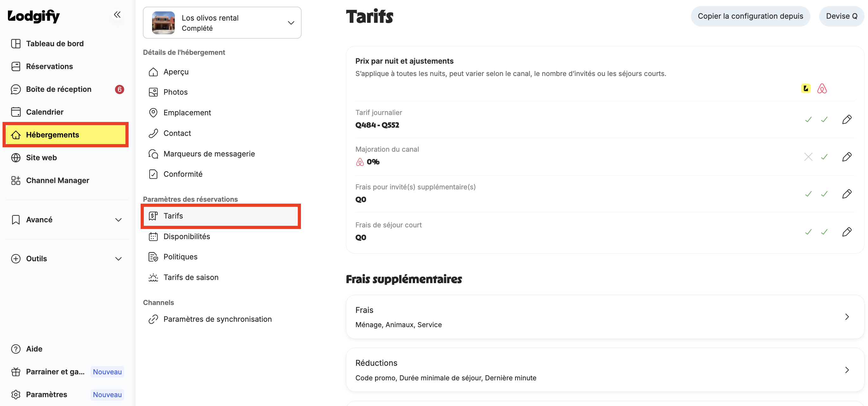Expand the Avancé section
The width and height of the screenshot is (868, 406).
[x=67, y=220]
